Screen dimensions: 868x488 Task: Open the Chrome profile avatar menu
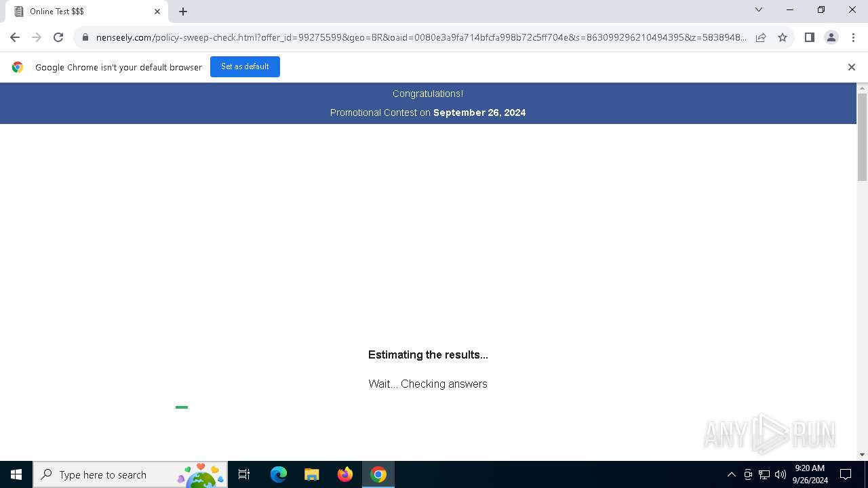tap(831, 37)
